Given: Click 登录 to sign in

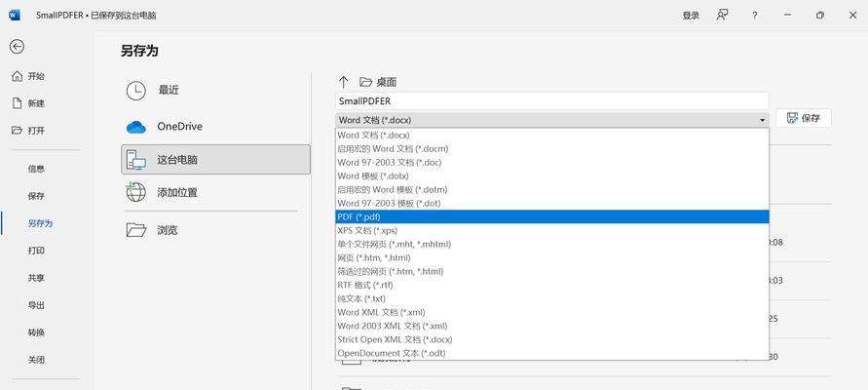Looking at the screenshot, I should [x=691, y=16].
